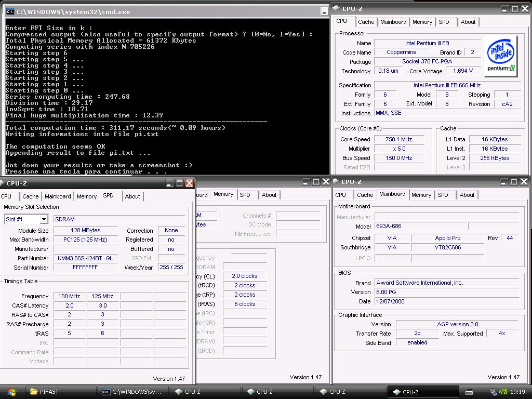Activate the fourth CPU-Z taskbar button
This screenshot has width=532, height=399.
coord(422,392)
